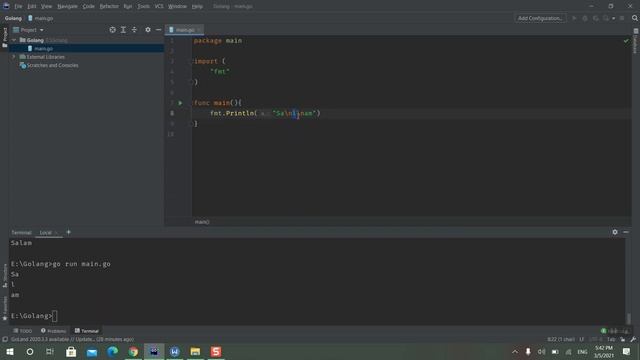Click the locate-file target icon in Project panel
The width and height of the screenshot is (640, 360).
coord(112,30)
